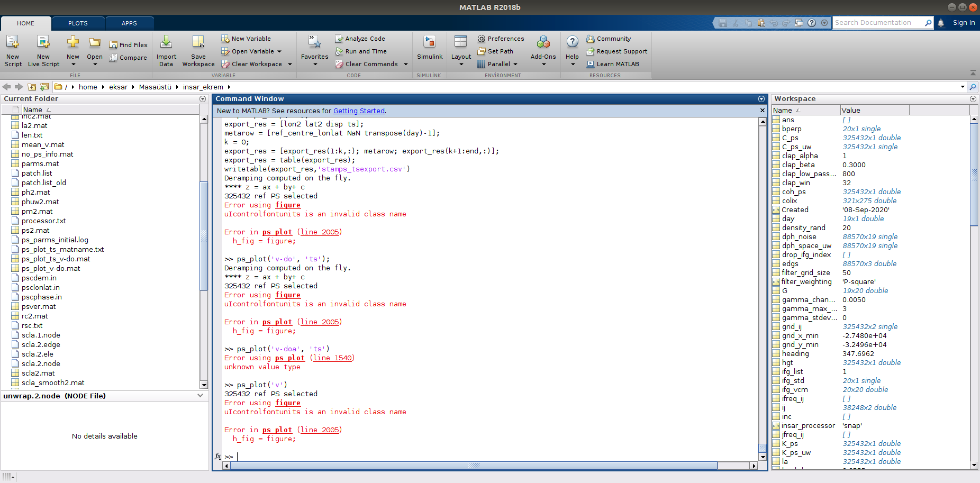Viewport: 980px width, 483px height.
Task: Click the home folder in address bar
Action: (x=88, y=87)
